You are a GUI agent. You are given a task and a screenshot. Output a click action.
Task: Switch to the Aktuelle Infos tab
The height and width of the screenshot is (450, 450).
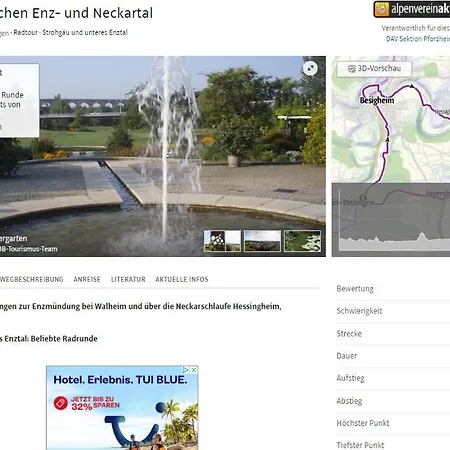click(x=182, y=279)
